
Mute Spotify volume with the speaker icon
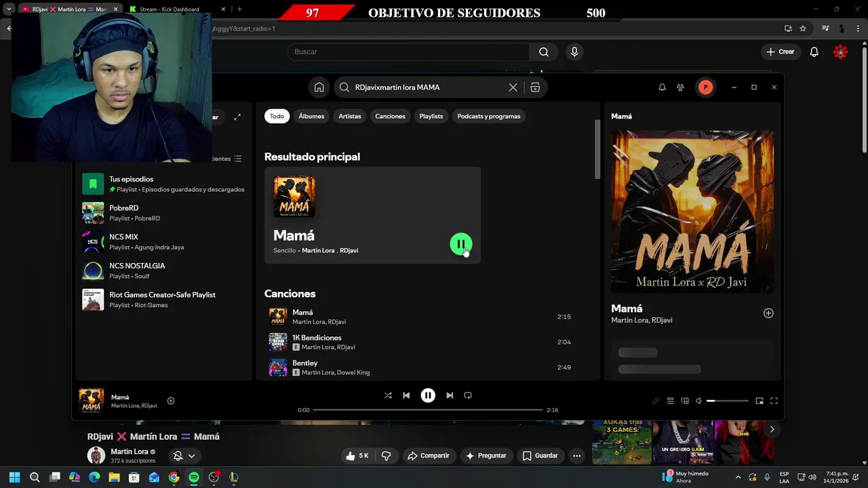[699, 401]
